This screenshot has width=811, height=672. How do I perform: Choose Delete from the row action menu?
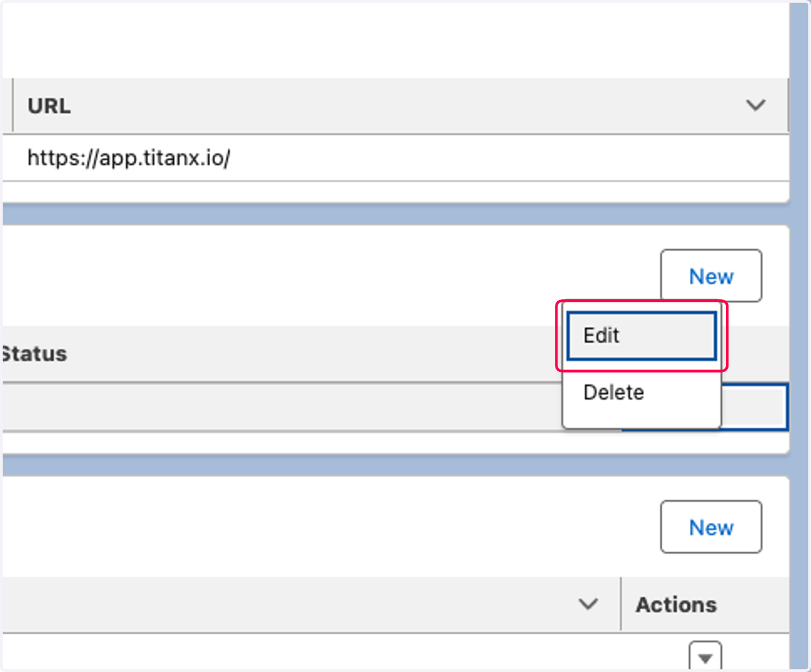641,392
